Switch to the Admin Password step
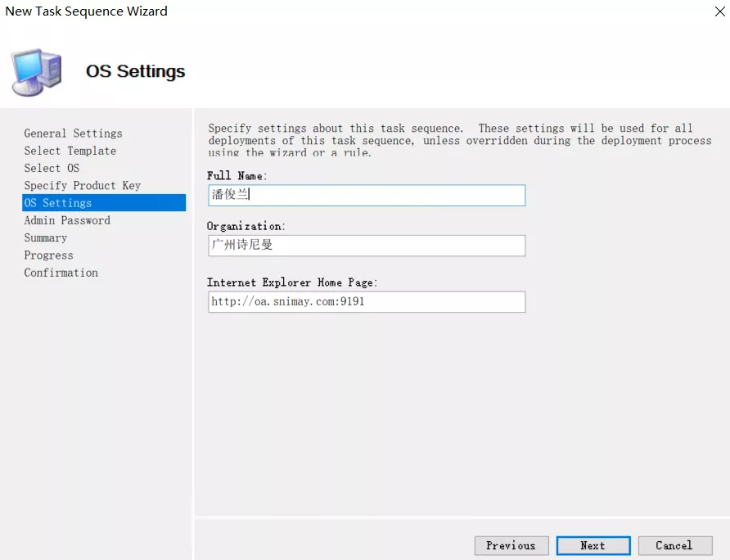This screenshot has width=730, height=560. click(66, 220)
